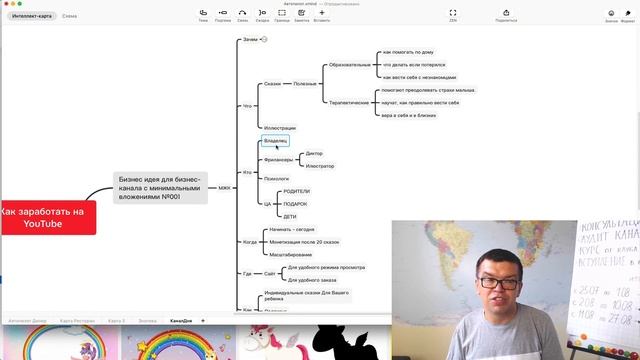Select 'помогают преодолевать страхи малыша' topic
640x360 pixels.
pyautogui.click(x=428, y=90)
